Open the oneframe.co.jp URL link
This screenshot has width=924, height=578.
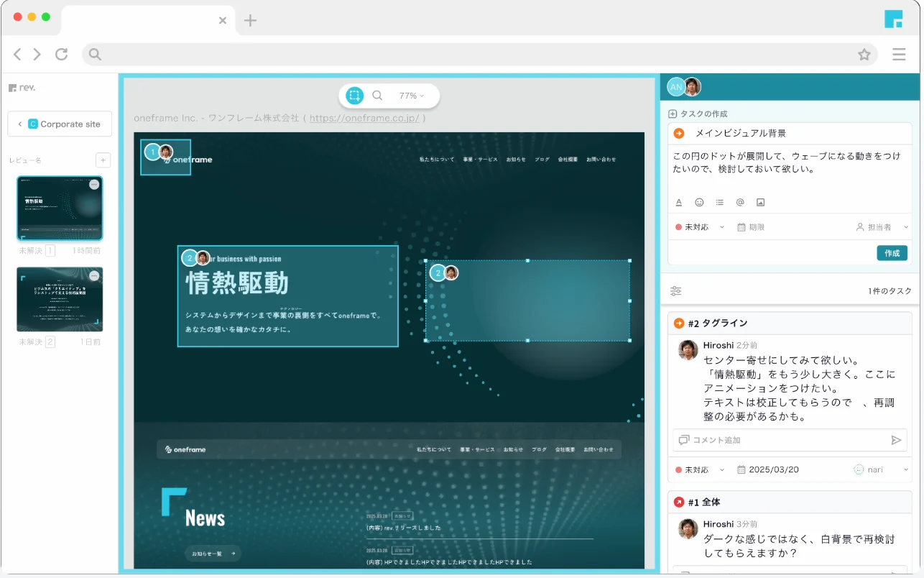[x=364, y=118]
